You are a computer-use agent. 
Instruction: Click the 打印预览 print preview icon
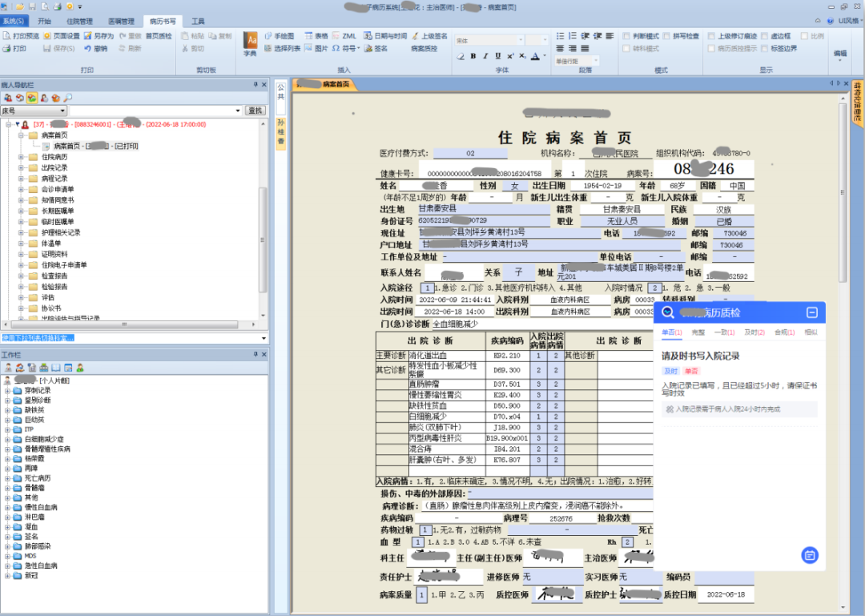6,36
